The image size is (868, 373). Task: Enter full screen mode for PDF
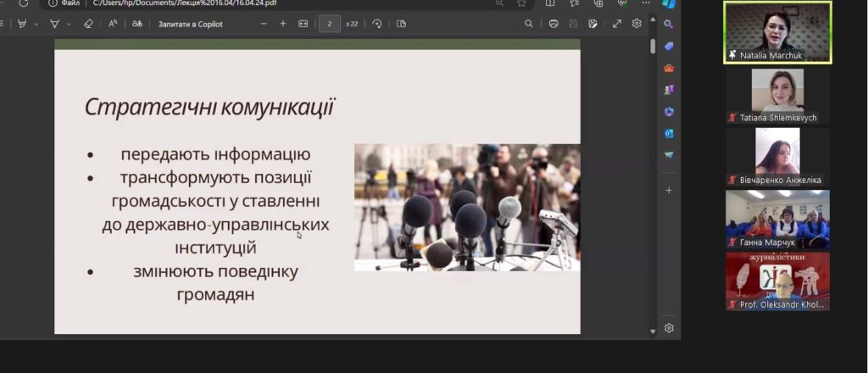pyautogui.click(x=616, y=24)
